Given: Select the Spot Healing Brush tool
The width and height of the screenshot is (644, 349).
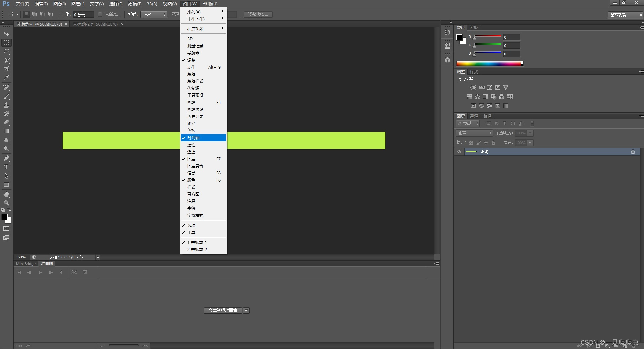Looking at the screenshot, I should click(6, 87).
